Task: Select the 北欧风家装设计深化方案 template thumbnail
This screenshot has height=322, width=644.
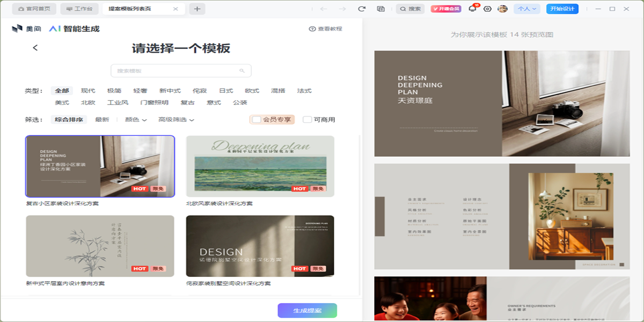Action: pos(260,166)
